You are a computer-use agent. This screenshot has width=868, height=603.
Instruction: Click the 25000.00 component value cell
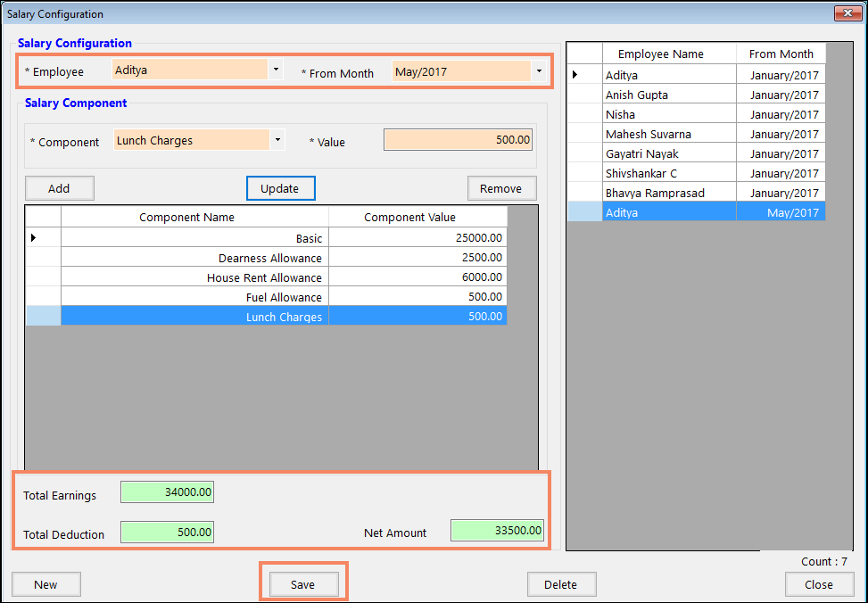[x=417, y=238]
